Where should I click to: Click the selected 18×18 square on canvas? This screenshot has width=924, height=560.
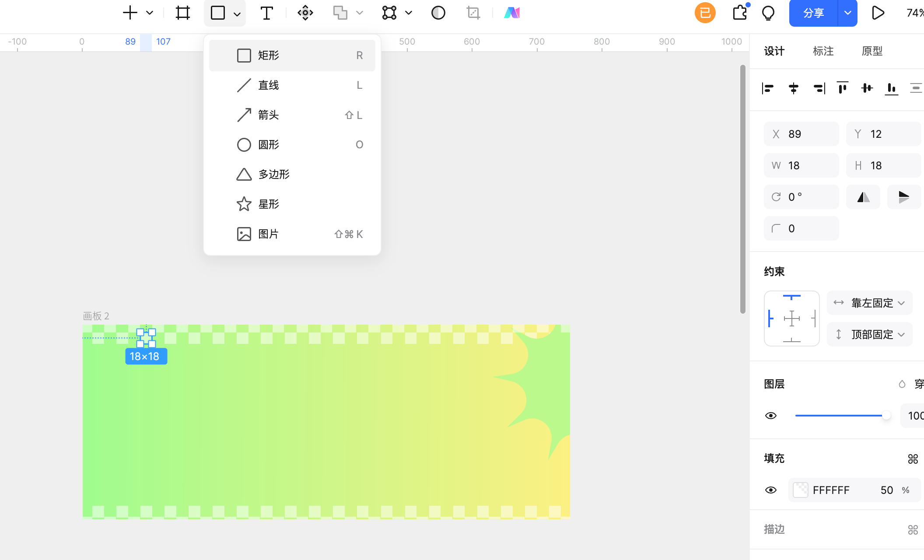[146, 338]
